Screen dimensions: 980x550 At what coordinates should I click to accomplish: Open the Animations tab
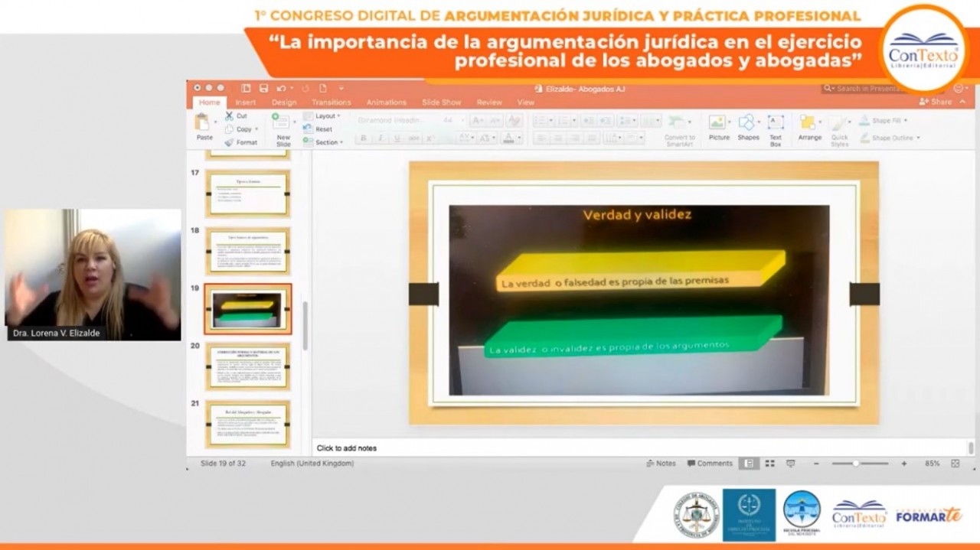coord(387,103)
